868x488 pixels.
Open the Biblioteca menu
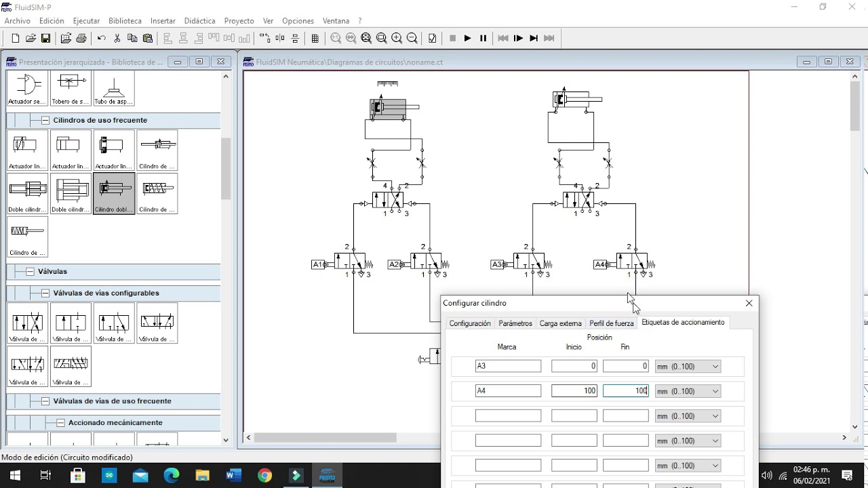click(x=125, y=21)
